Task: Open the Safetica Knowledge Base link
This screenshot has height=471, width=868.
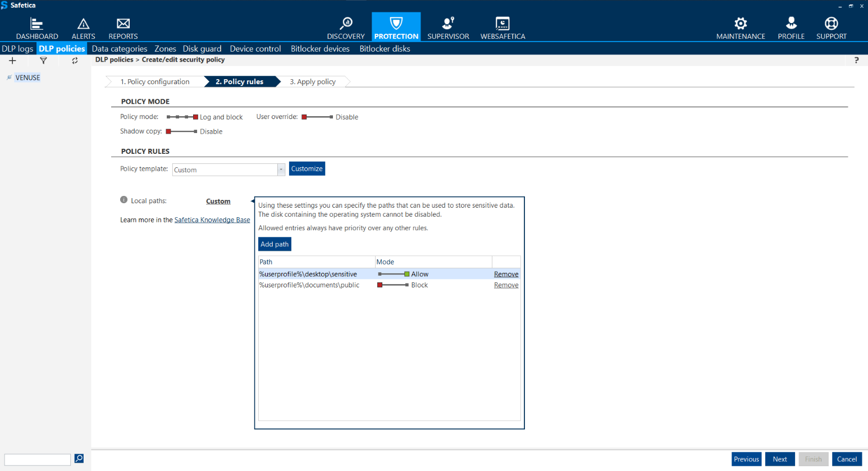Action: (212, 220)
